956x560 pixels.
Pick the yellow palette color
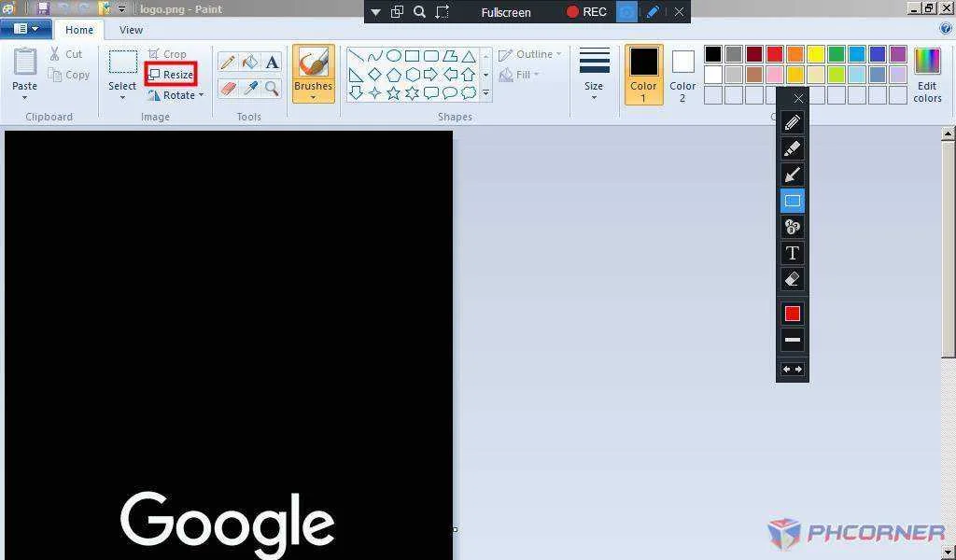pos(816,53)
